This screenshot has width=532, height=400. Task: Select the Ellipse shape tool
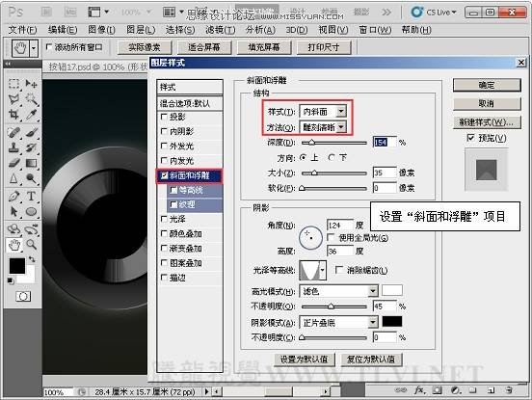[x=31, y=212]
